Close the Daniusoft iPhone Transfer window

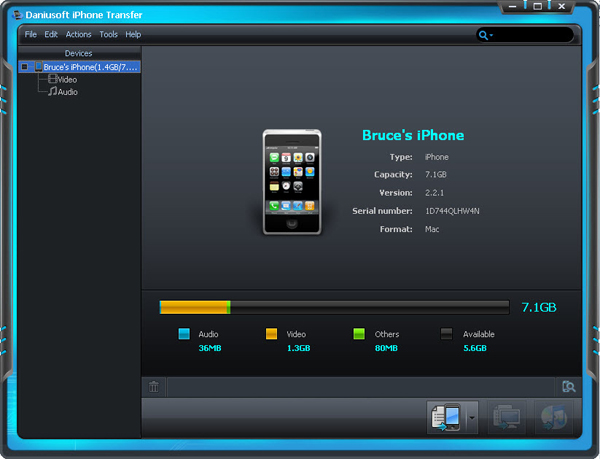click(x=562, y=7)
